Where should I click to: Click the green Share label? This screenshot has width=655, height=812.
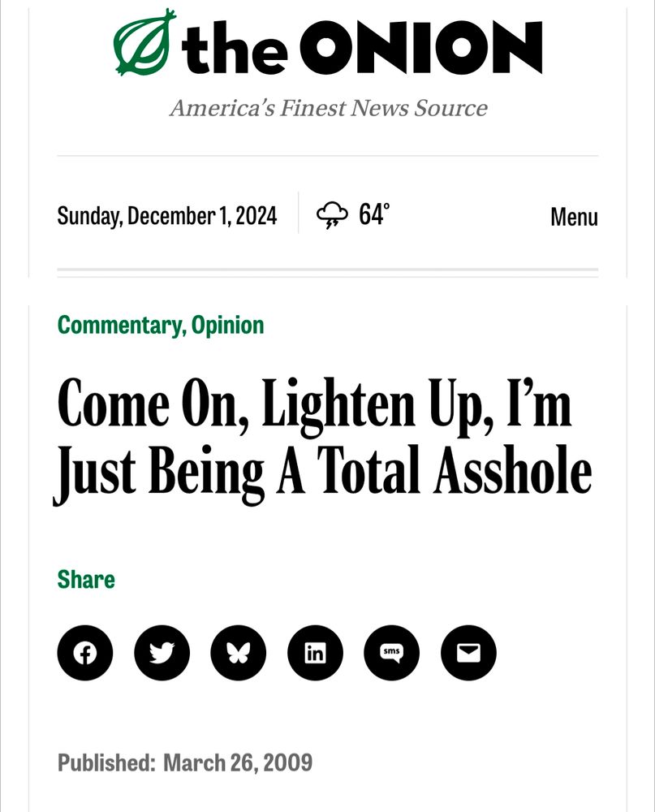pos(86,580)
